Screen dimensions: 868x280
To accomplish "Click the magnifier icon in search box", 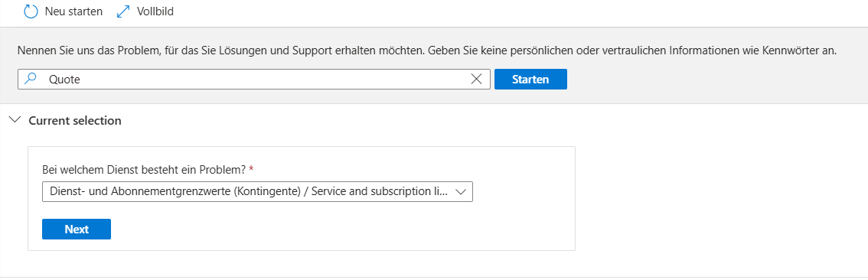I will (31, 79).
